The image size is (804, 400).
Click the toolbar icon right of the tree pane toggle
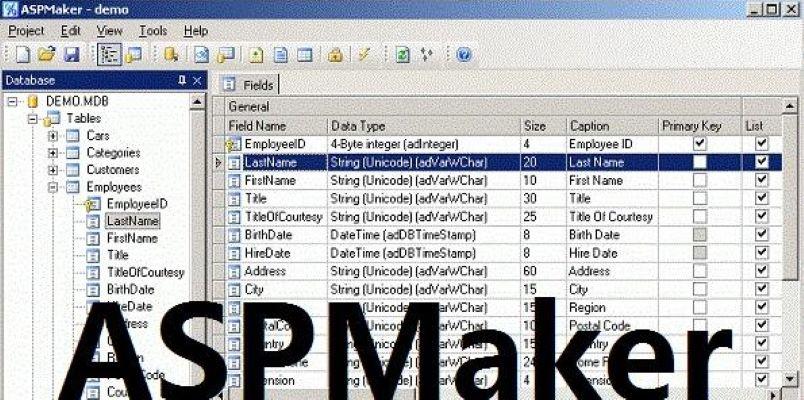(x=134, y=54)
